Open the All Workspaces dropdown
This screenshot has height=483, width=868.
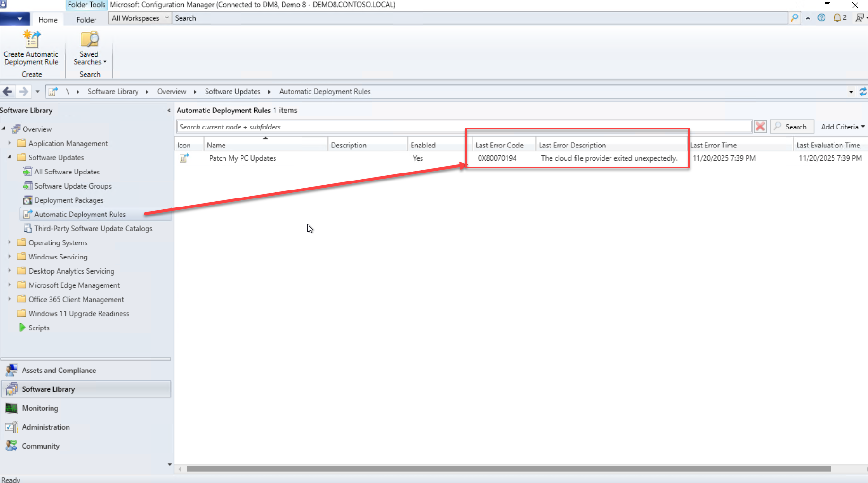[140, 18]
